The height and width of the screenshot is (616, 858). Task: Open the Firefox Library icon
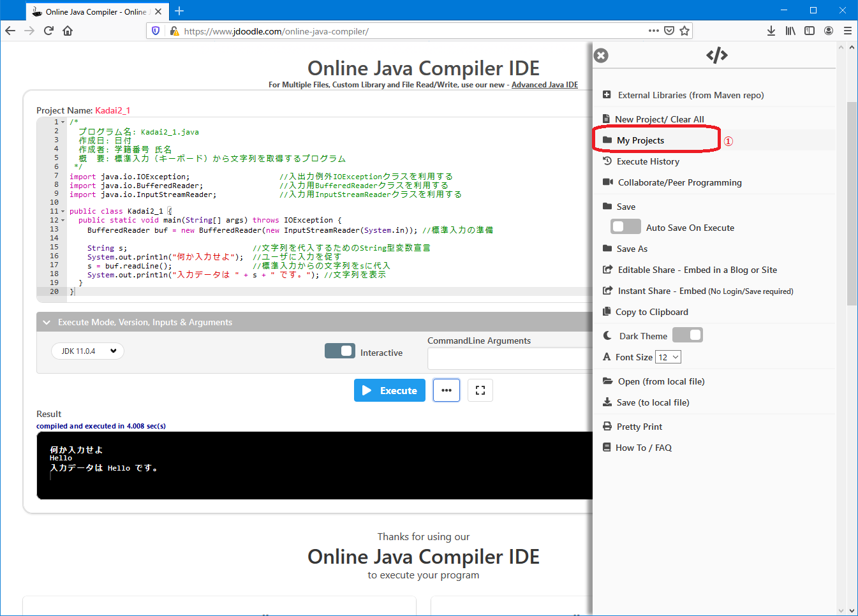[790, 31]
